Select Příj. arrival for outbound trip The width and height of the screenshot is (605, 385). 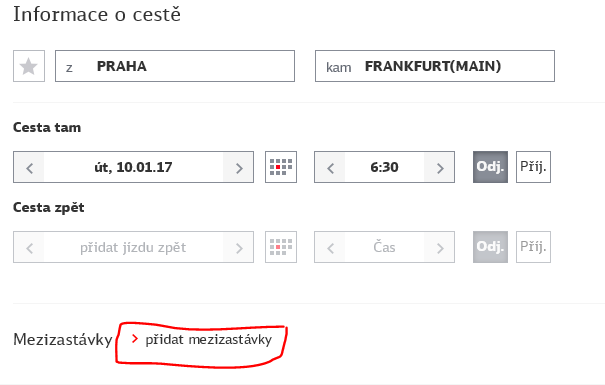533,167
